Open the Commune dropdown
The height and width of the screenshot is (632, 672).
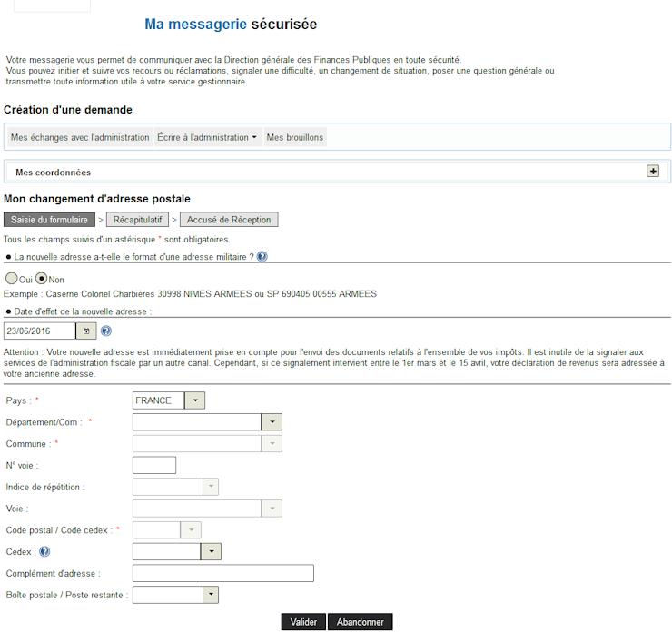pos(272,443)
